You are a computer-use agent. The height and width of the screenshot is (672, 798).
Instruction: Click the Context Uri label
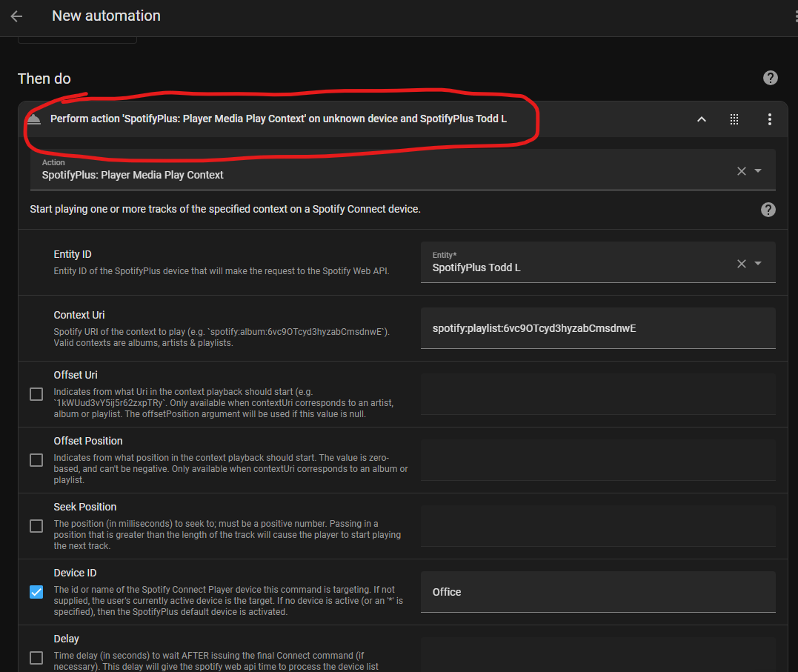coord(79,315)
